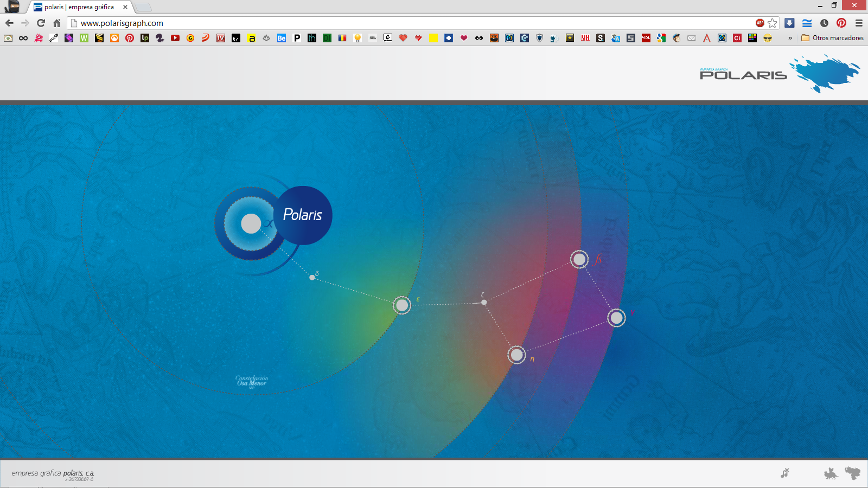
Task: Open the 'lp' bookmark icon
Action: click(x=145, y=38)
